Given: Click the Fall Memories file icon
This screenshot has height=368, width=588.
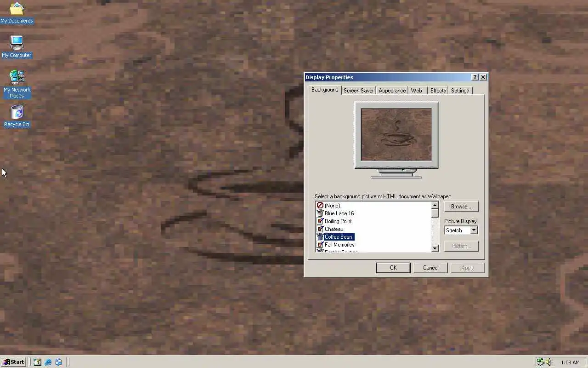Looking at the screenshot, I should [x=320, y=245].
